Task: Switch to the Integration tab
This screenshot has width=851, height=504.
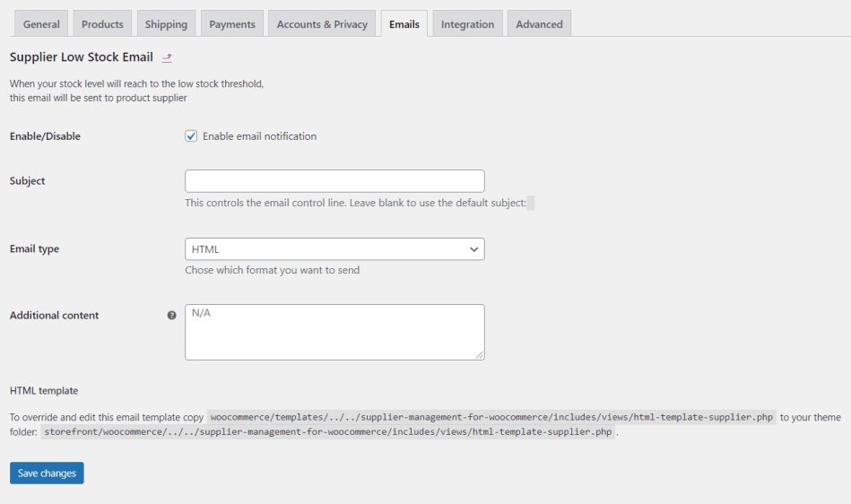Action: (x=467, y=24)
